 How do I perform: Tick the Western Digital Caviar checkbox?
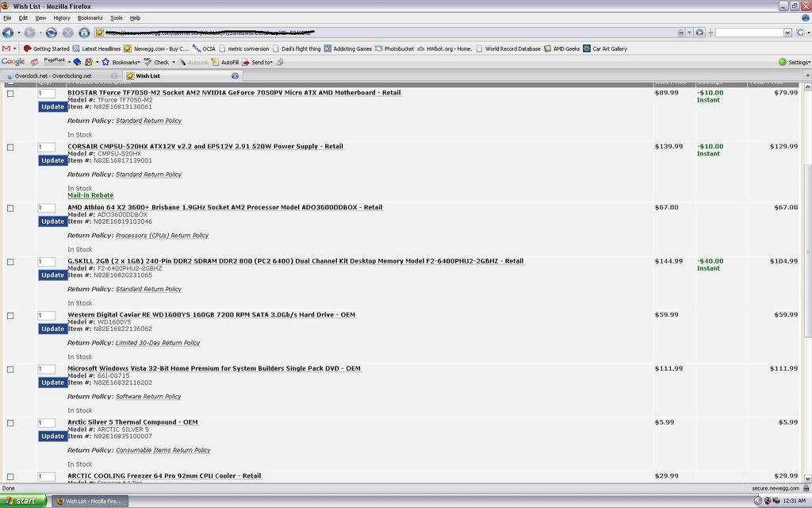click(10, 316)
